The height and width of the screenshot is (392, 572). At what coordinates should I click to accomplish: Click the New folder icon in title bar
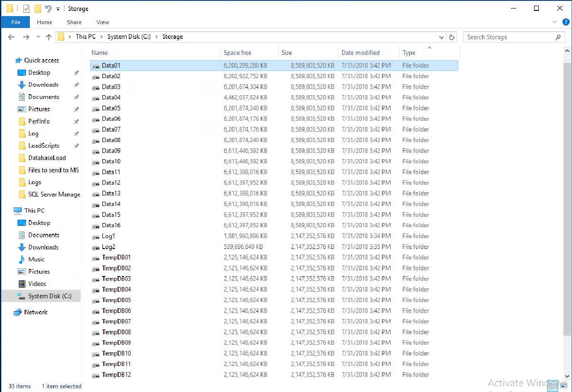pyautogui.click(x=37, y=9)
